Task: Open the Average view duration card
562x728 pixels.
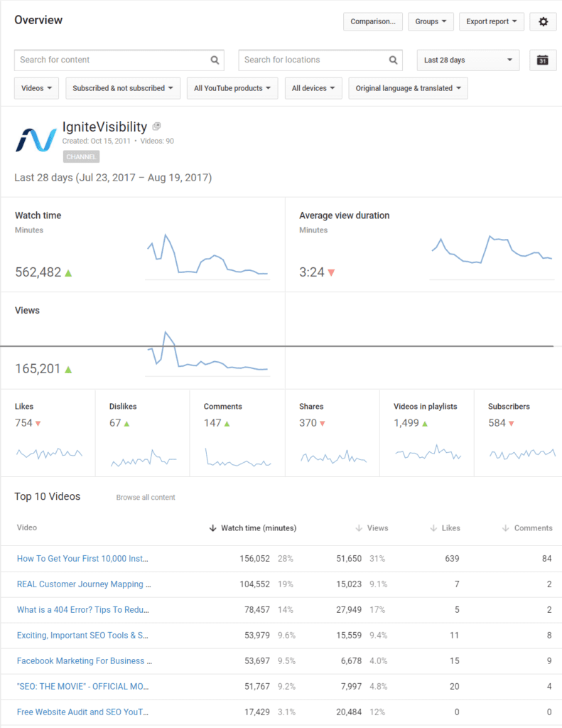Action: pos(423,245)
